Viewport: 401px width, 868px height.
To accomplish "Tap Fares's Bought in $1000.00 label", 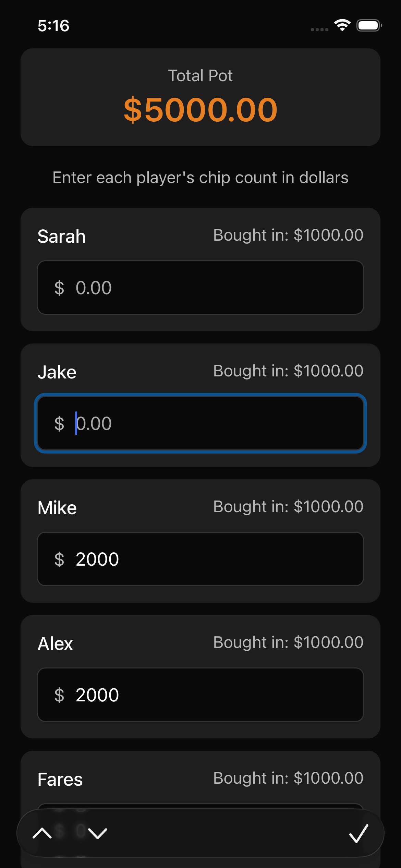I will [x=288, y=778].
